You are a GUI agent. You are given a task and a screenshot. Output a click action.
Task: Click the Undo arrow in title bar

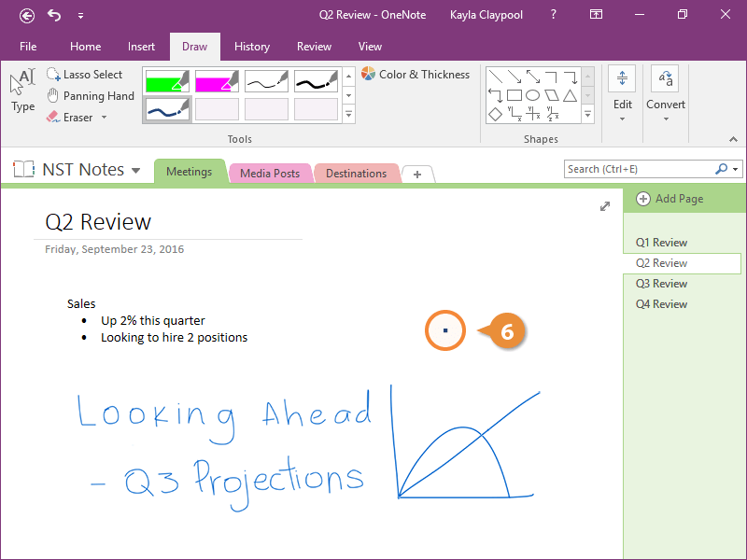[x=54, y=15]
